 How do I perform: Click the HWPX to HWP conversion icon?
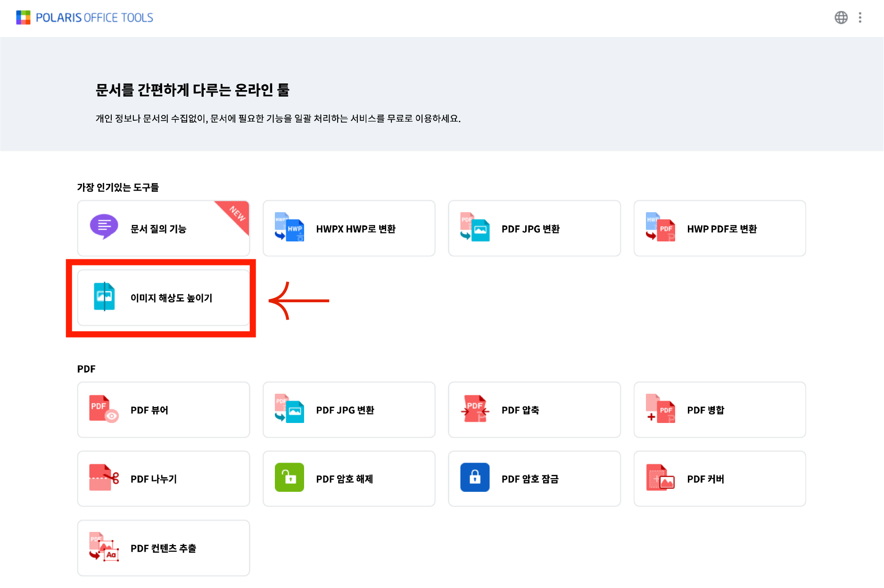coord(289,227)
